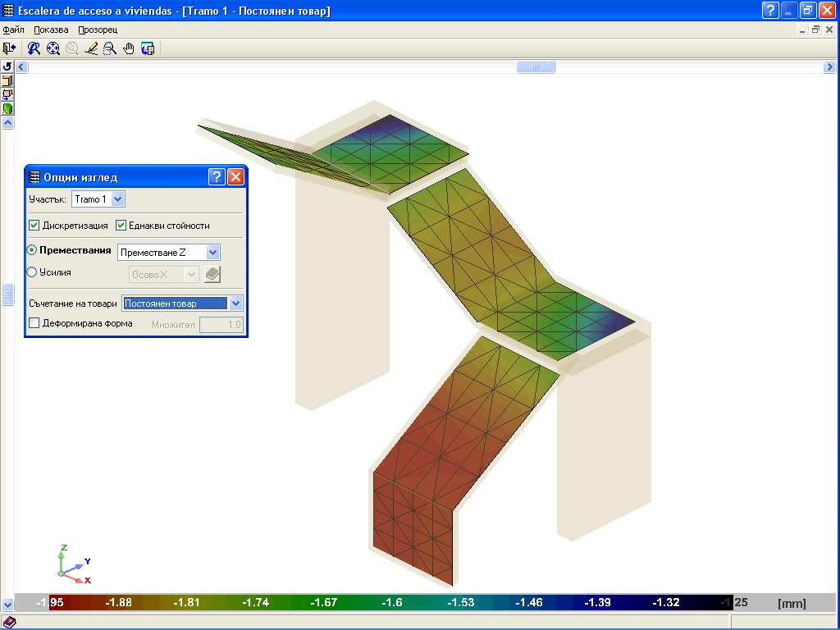Screen dimensions: 840x630
Task: Restore the inner document window
Action: point(815,30)
